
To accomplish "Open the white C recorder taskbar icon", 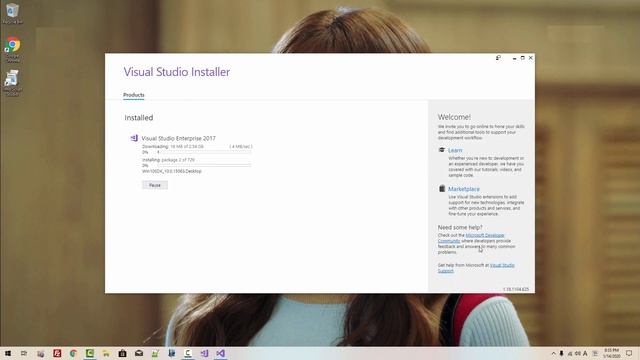I will [188, 353].
